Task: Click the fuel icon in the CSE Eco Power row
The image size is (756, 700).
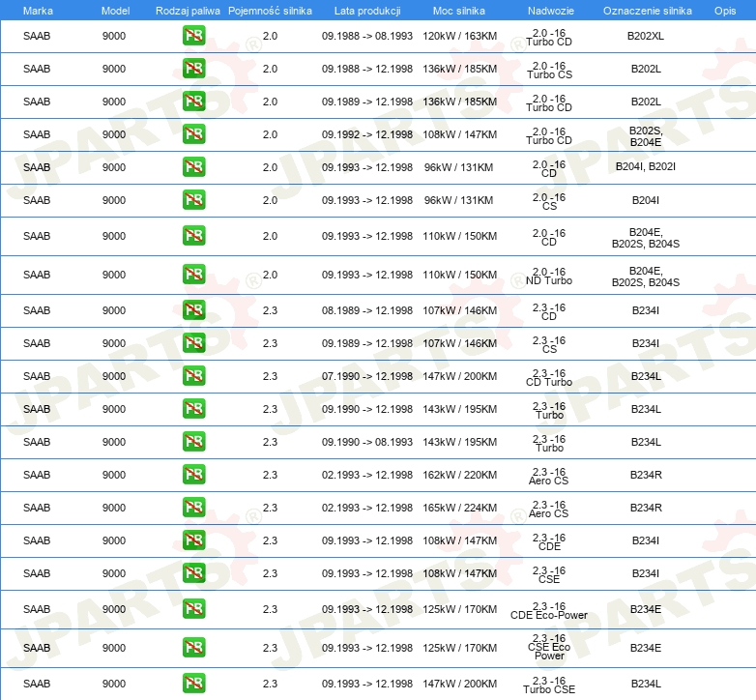Action: [193, 648]
